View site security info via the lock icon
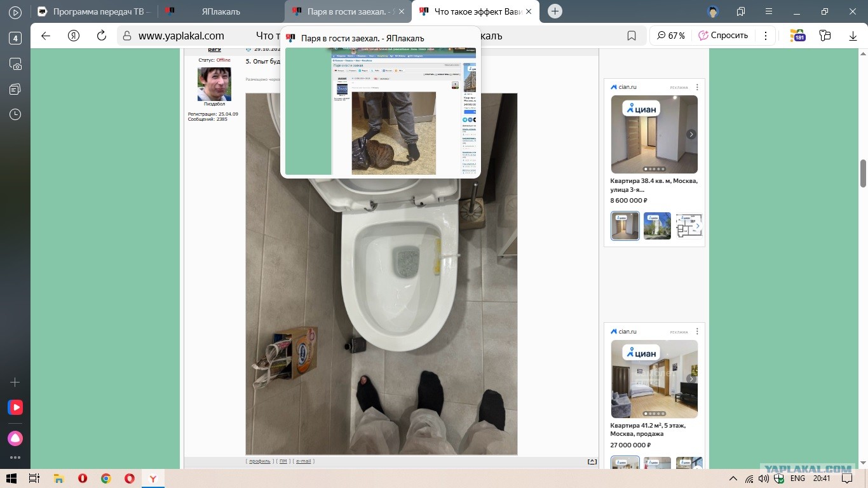 127,36
